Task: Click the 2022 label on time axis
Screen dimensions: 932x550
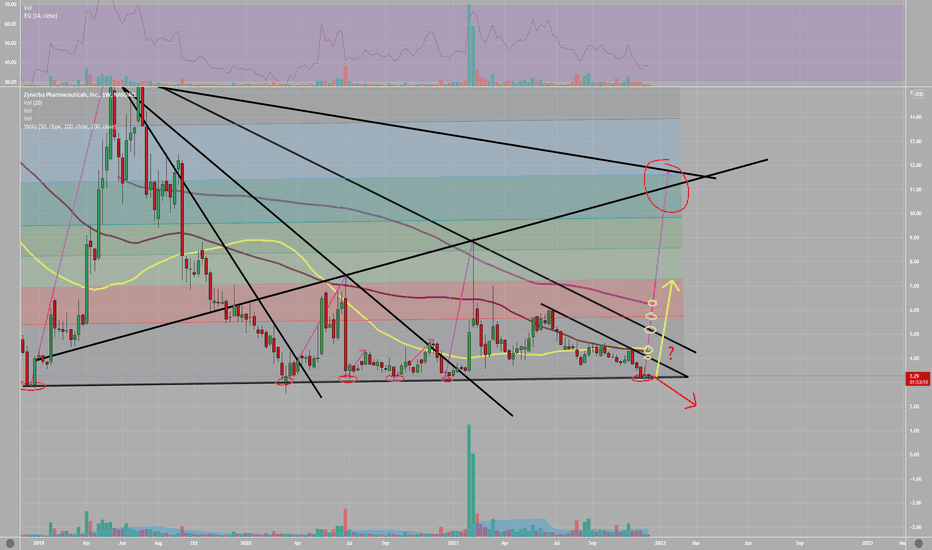Action: 660,543
